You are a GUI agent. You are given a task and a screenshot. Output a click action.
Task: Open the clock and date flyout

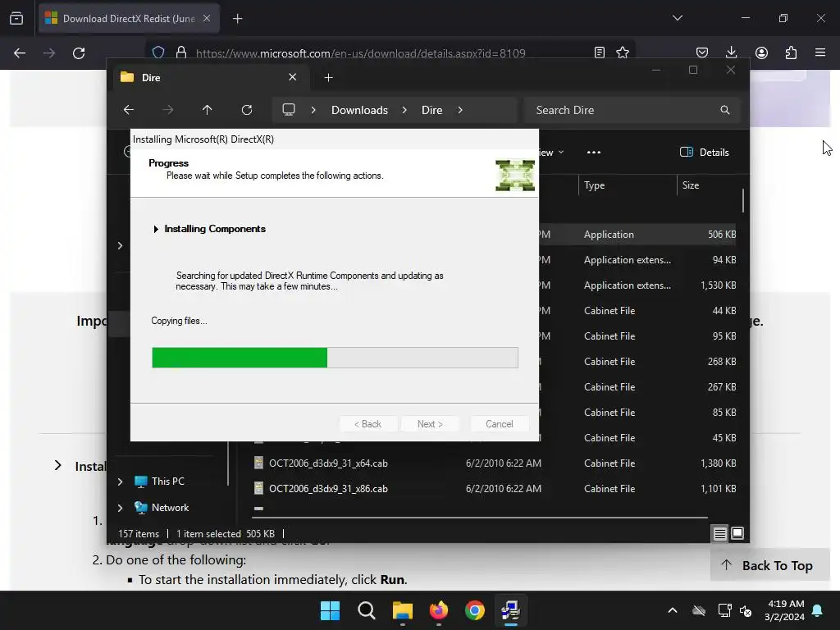pyautogui.click(x=785, y=610)
